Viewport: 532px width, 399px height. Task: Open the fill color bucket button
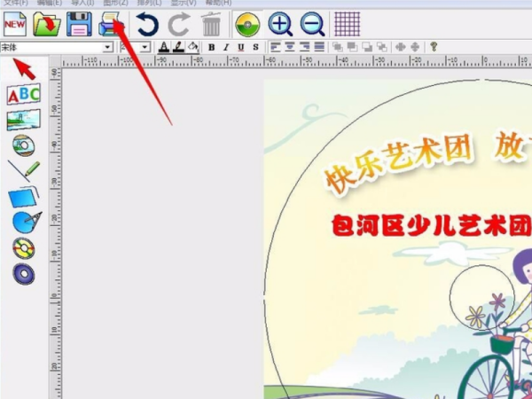click(192, 47)
